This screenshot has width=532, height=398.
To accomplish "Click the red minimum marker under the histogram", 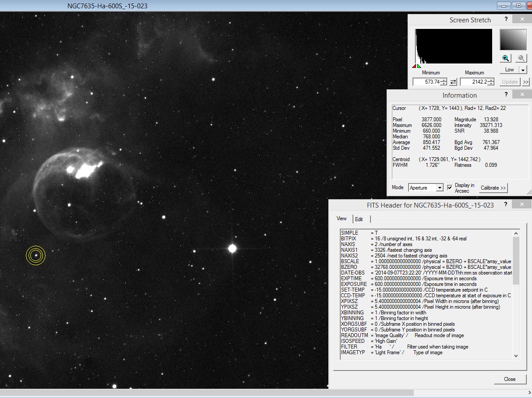I will pyautogui.click(x=414, y=66).
